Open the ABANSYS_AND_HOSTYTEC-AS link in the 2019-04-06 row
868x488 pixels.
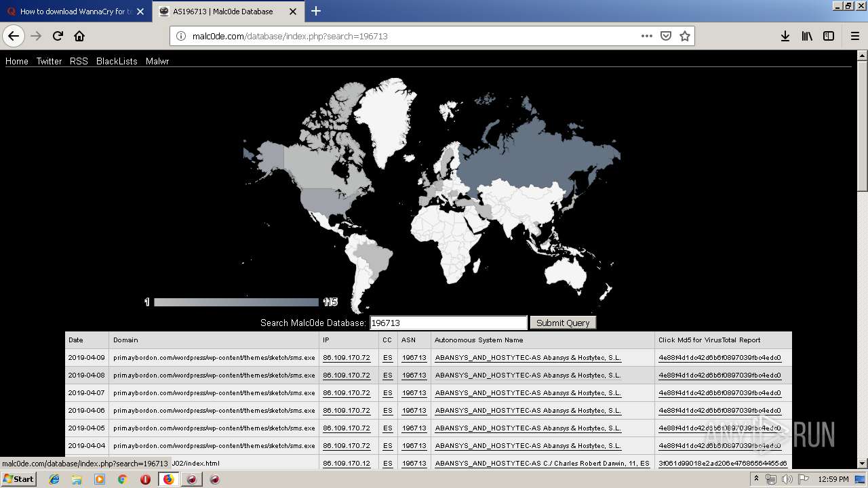pos(528,411)
